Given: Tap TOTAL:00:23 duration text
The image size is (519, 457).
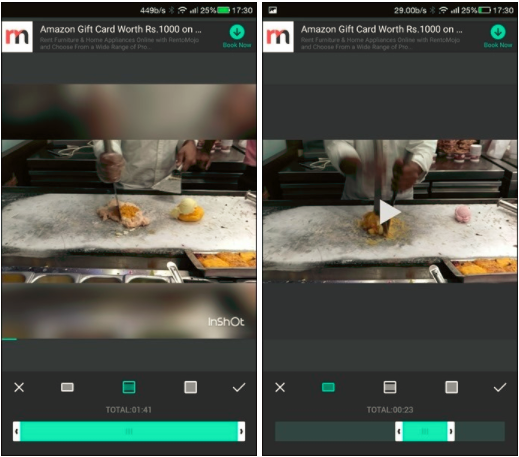Looking at the screenshot, I should click(390, 410).
